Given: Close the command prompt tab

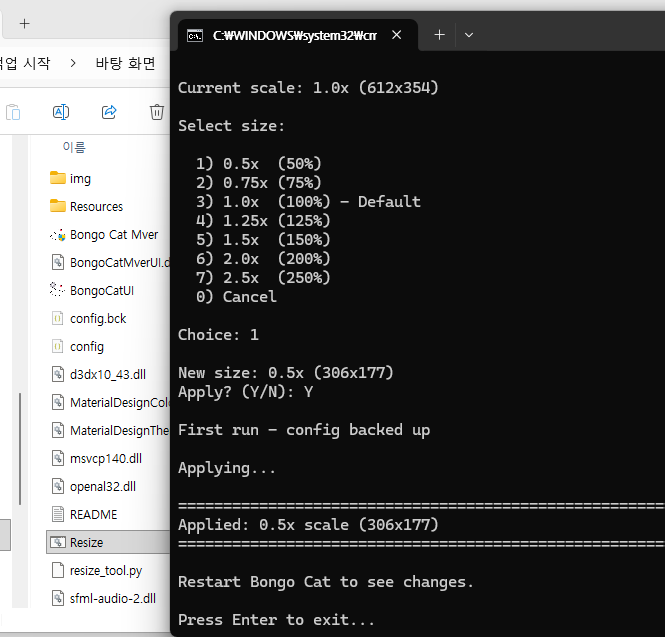Looking at the screenshot, I should 397,35.
